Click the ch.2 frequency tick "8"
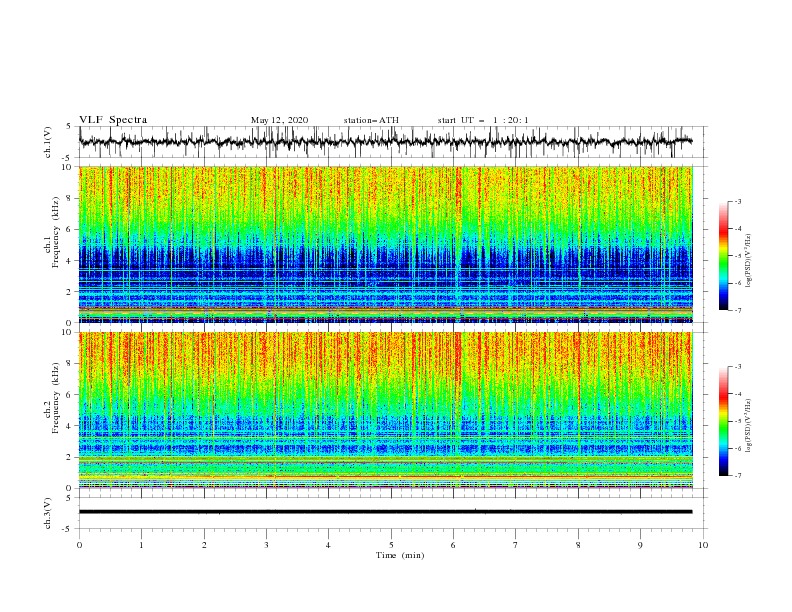 point(70,364)
